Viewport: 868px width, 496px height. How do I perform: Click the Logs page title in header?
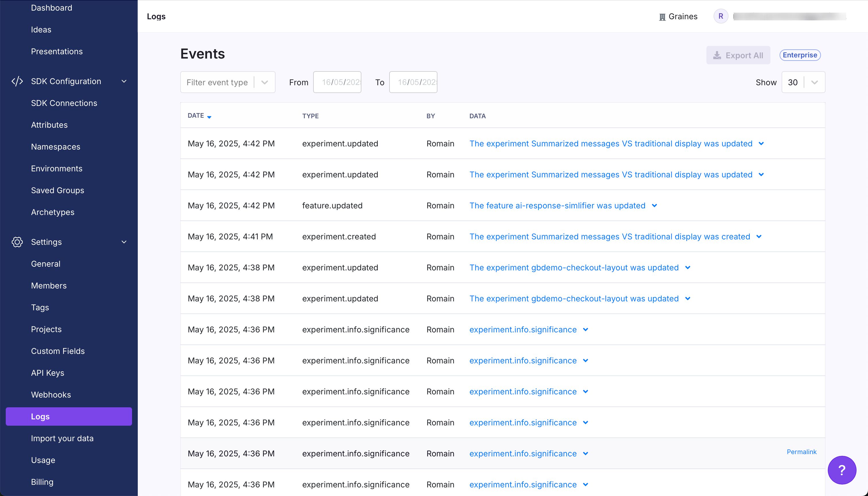(x=156, y=16)
